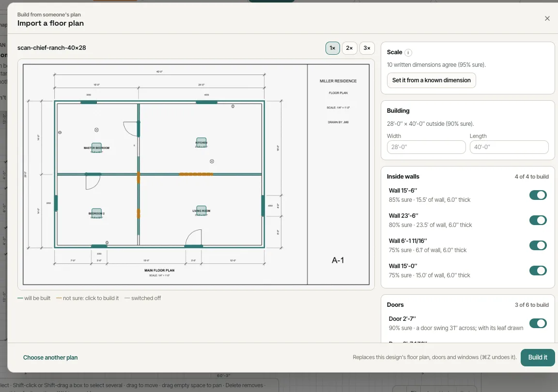This screenshot has width=558, height=392.
Task: Click the 'will be built' legend entry
Action: coord(34,298)
